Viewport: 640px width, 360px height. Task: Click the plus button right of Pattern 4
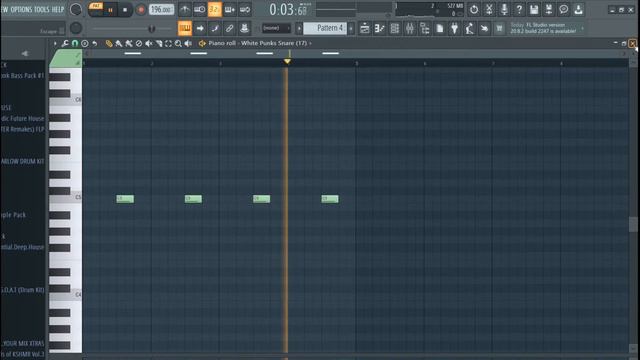351,28
